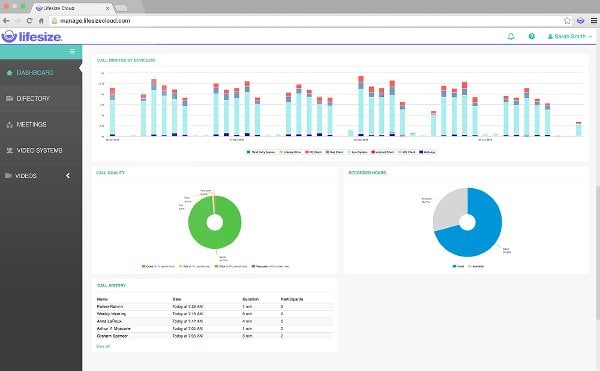Open Meetings in the sidebar
The width and height of the screenshot is (600, 371).
click(41, 125)
